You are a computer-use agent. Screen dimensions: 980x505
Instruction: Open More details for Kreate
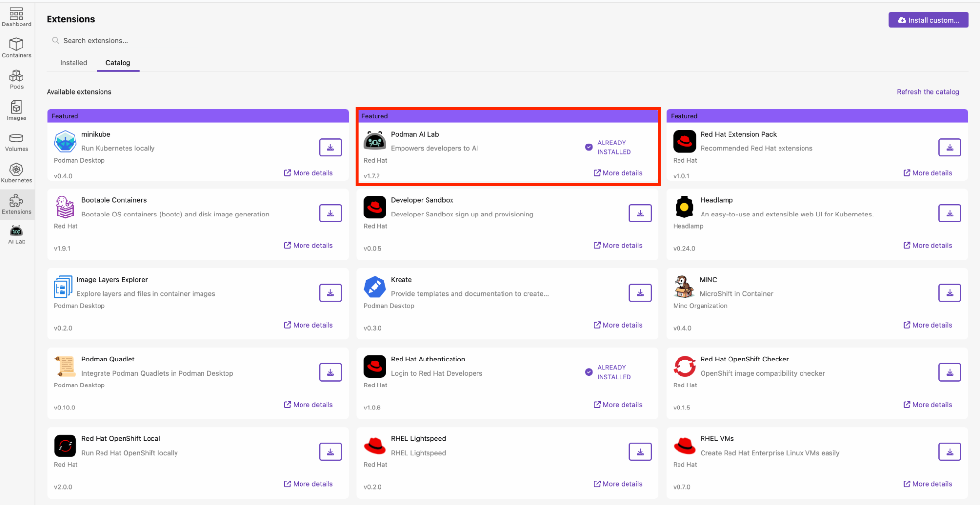(x=618, y=325)
